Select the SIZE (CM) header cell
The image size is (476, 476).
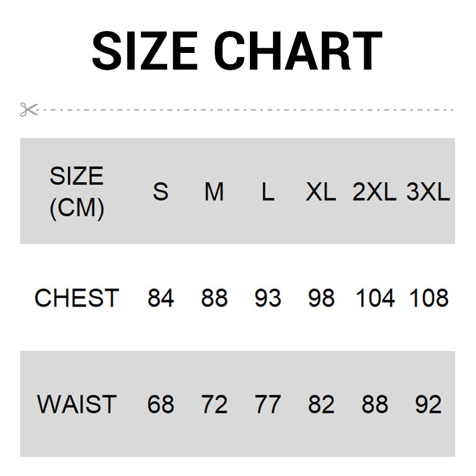pyautogui.click(x=77, y=192)
